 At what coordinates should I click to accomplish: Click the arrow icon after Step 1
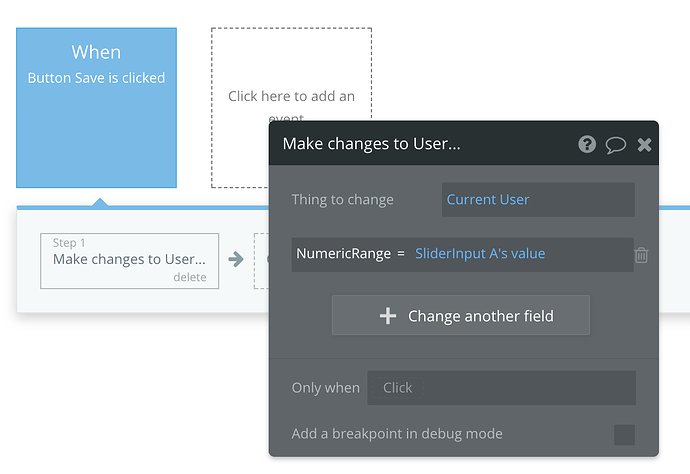tap(236, 260)
